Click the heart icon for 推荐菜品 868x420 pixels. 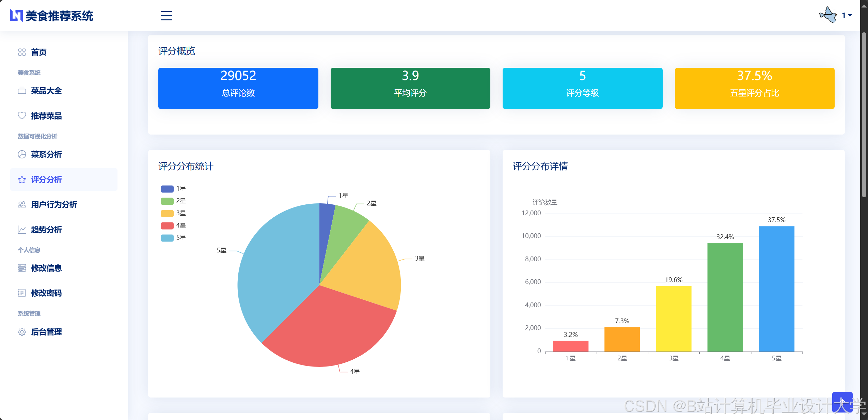click(x=22, y=116)
